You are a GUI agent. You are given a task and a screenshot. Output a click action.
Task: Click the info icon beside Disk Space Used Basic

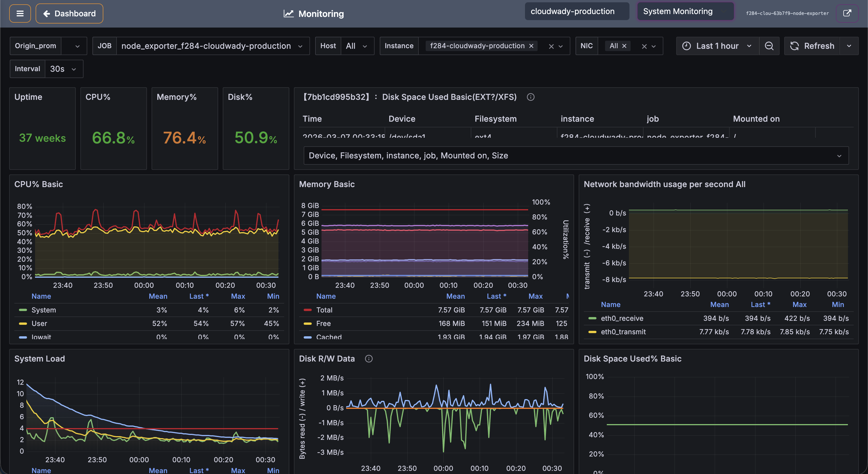point(531,97)
